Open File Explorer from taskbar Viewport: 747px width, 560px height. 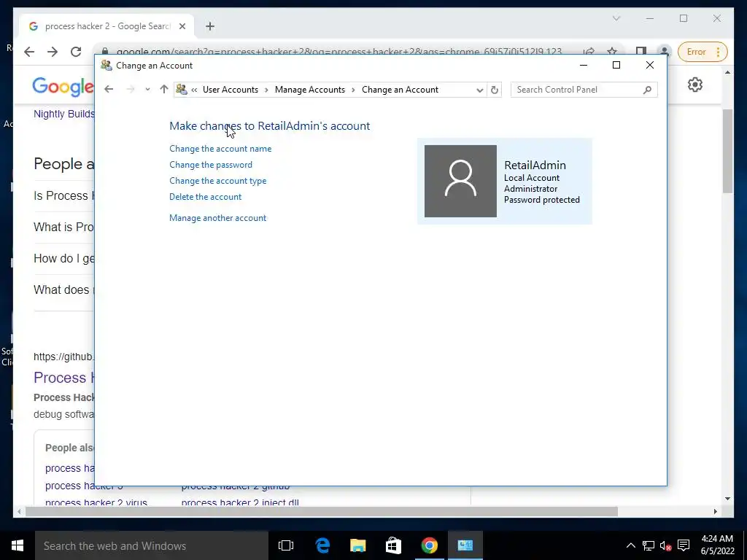(357, 545)
